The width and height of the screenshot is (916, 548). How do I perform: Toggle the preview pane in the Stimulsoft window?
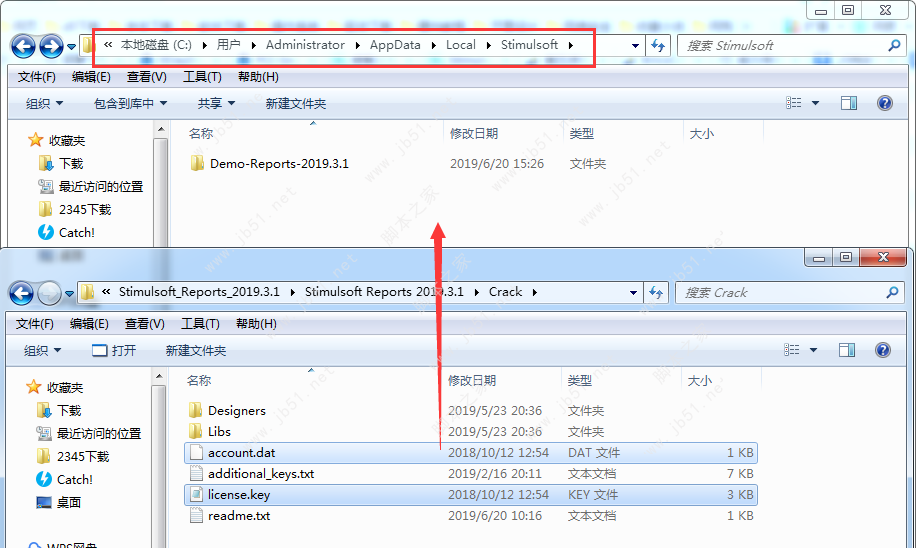pos(849,103)
